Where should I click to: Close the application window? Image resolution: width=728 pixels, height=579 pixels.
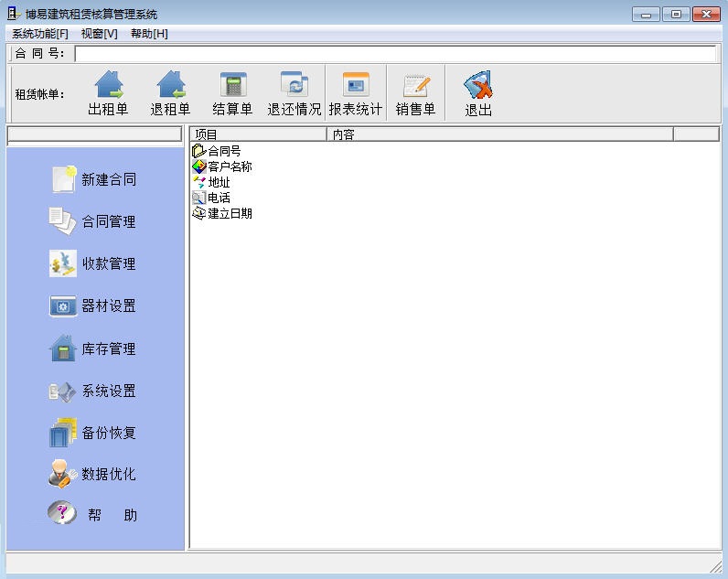706,15
